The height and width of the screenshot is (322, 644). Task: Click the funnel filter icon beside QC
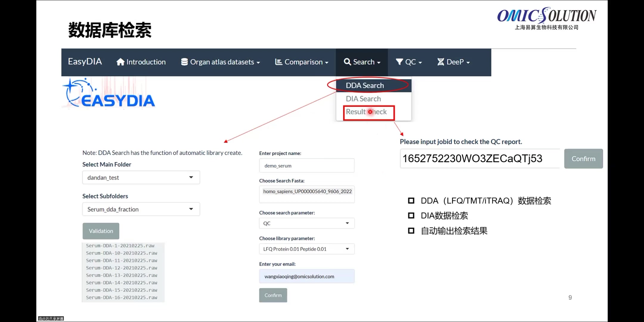pos(399,62)
